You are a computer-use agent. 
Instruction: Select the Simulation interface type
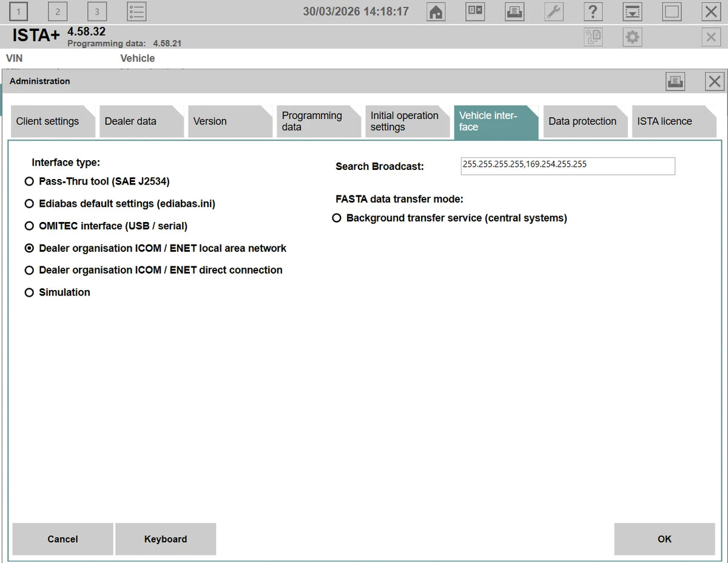[x=58, y=292]
